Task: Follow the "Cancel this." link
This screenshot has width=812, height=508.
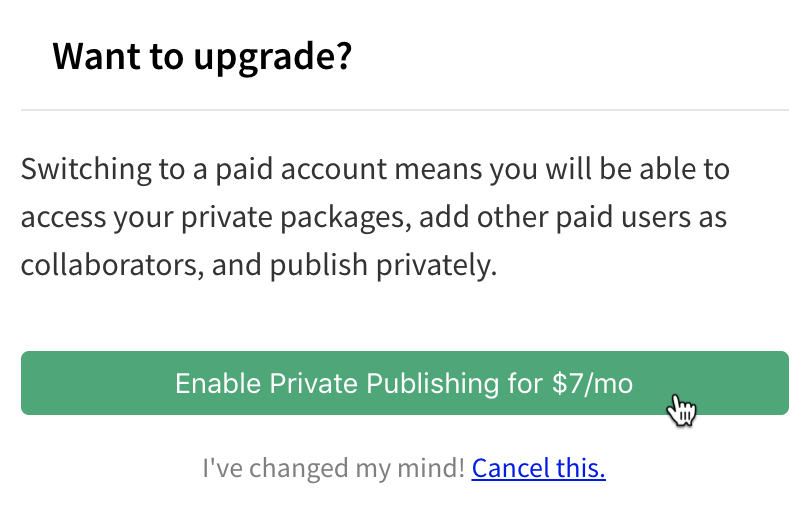Action: tap(538, 468)
